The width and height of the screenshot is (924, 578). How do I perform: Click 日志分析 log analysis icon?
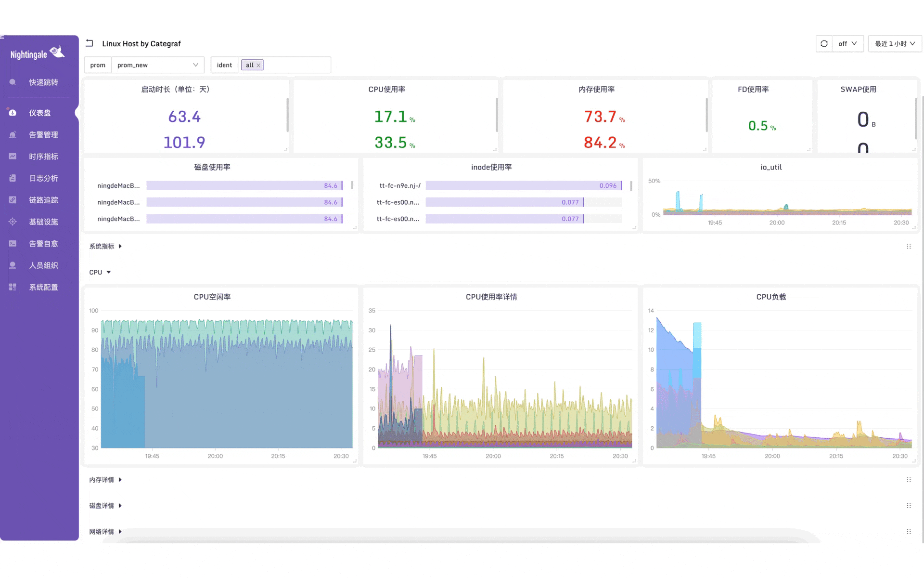click(13, 178)
